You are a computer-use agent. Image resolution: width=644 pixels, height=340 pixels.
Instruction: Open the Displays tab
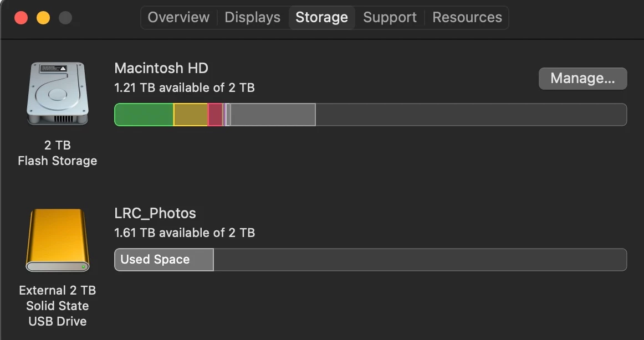click(x=252, y=17)
